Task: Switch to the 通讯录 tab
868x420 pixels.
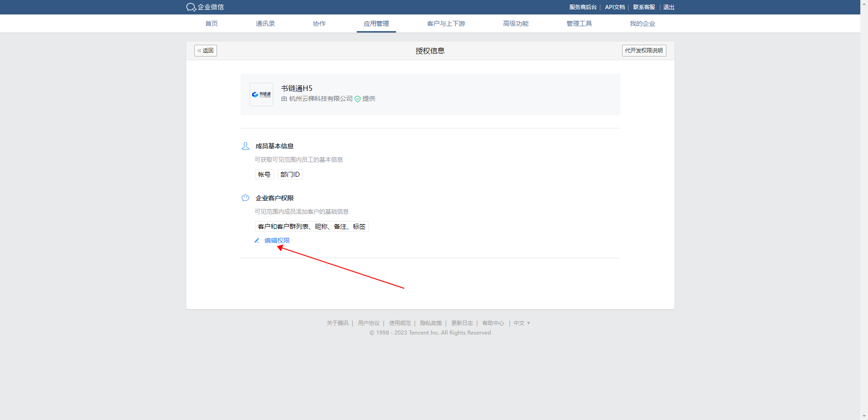Action: [265, 24]
